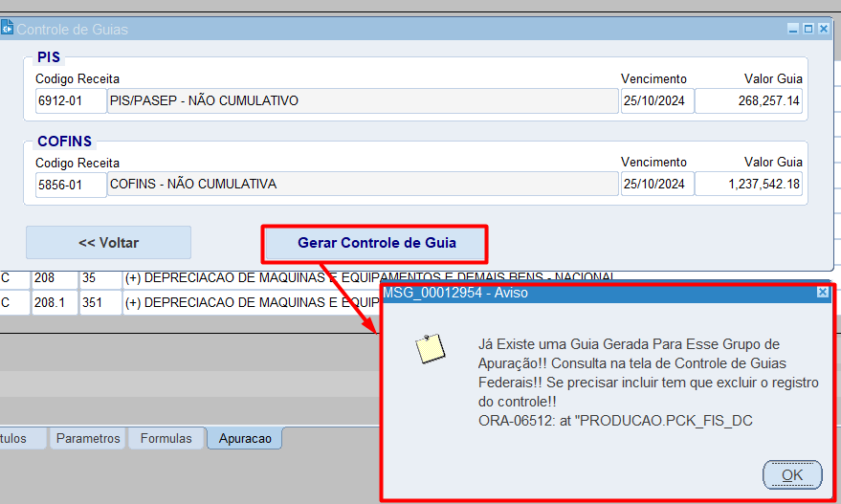Click the Controle de Guias window icon

[7, 29]
